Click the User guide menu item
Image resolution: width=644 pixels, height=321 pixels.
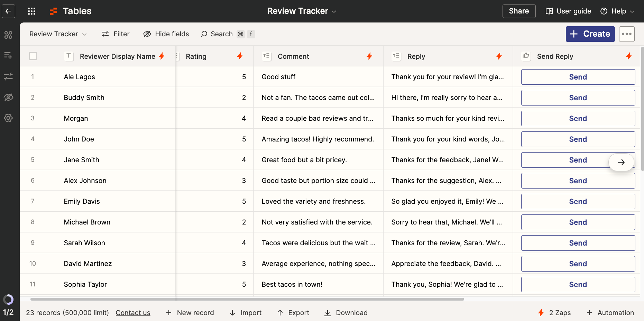click(568, 11)
